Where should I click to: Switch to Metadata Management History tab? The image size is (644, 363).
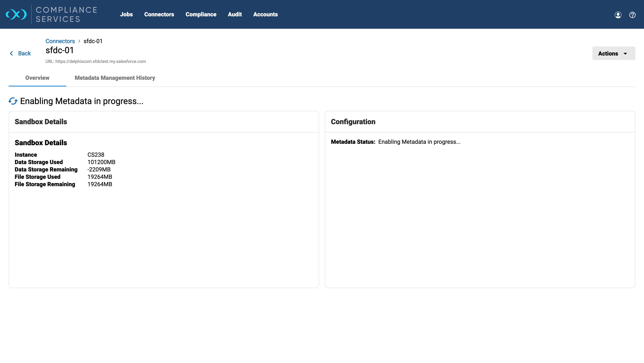[x=115, y=78]
